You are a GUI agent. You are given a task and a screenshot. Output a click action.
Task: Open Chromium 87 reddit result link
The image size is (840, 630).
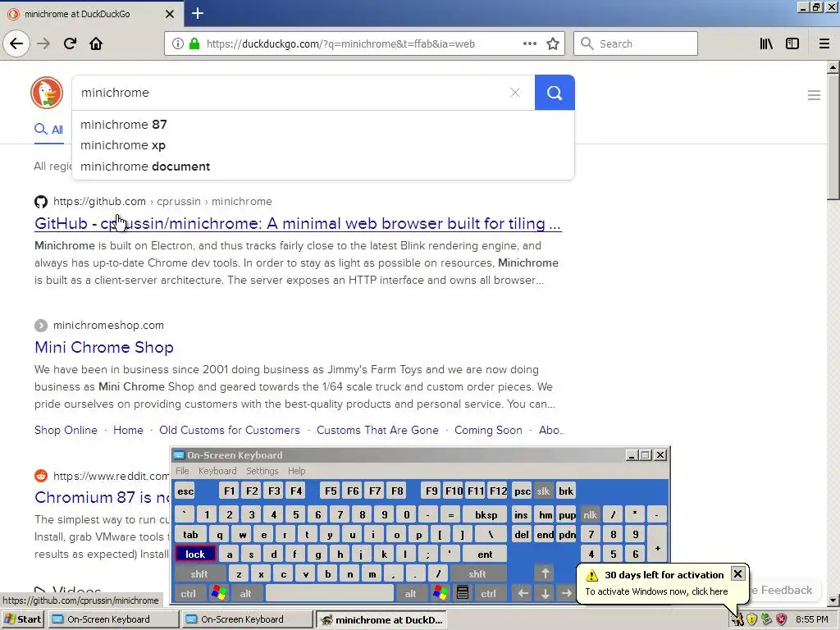(102, 497)
